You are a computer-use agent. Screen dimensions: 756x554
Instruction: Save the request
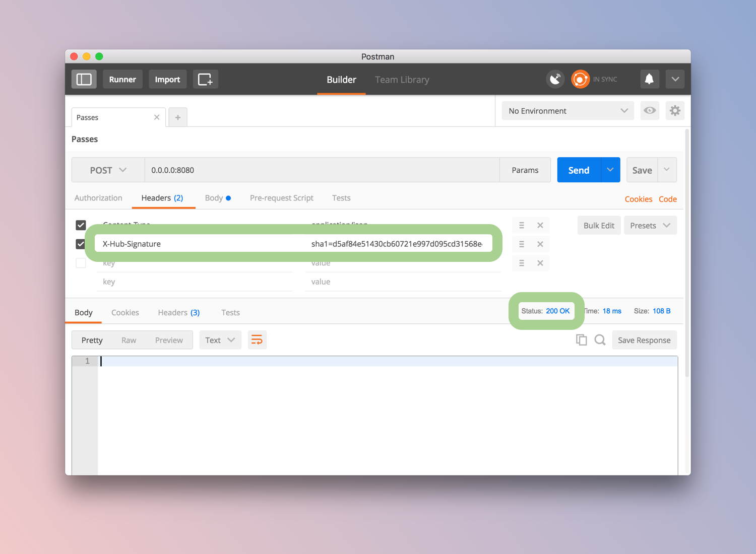(x=642, y=170)
